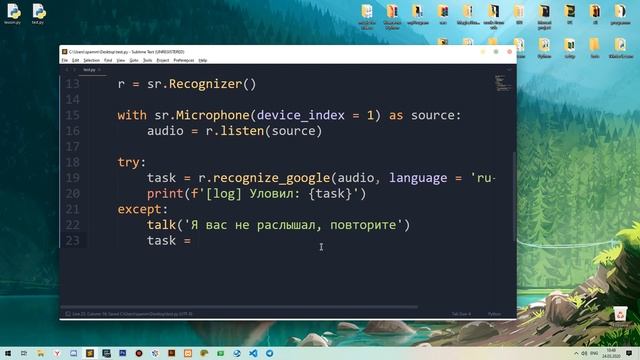Show hidden system tray icons
The image size is (640, 360).
pos(576,353)
